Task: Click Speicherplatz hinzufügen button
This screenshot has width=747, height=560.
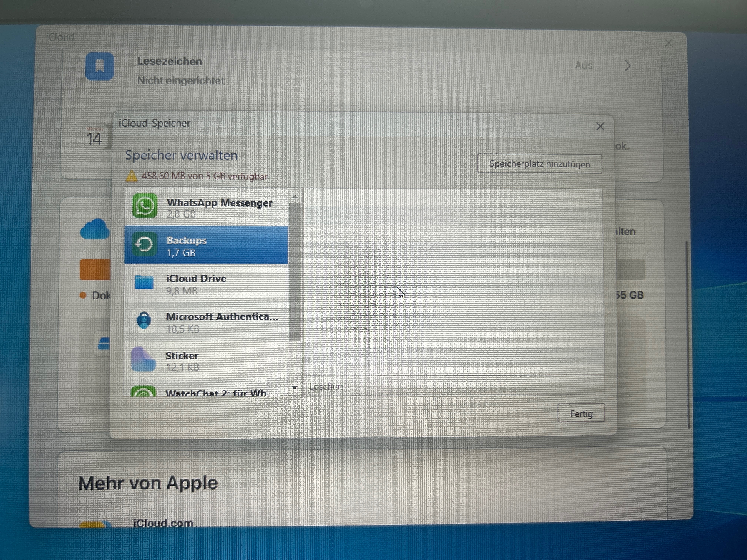Action: 539,164
